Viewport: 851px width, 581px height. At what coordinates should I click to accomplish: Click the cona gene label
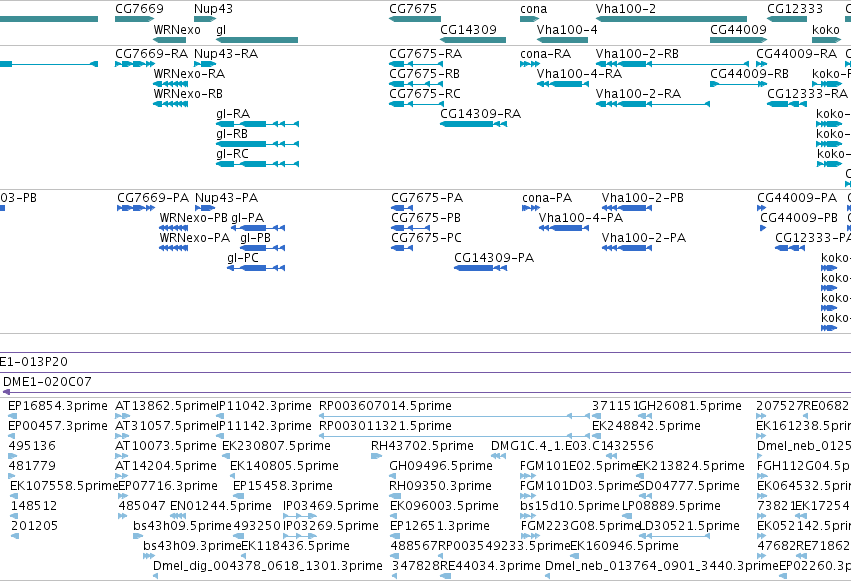(534, 9)
